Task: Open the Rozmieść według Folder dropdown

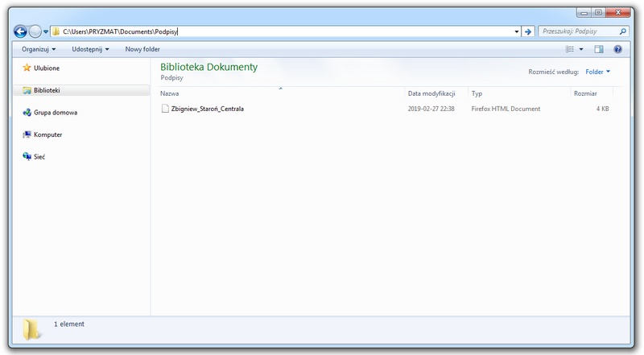Action: click(x=597, y=72)
